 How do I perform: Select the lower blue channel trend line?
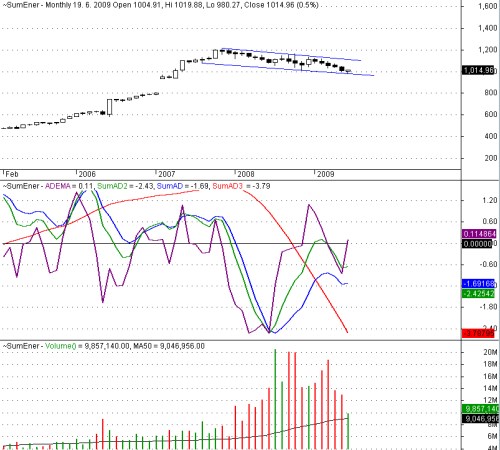[288, 69]
